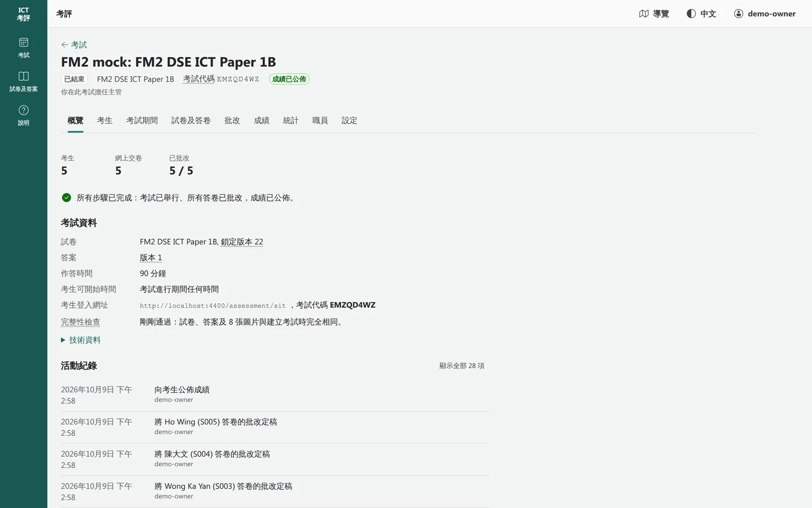This screenshot has height=508, width=812.
Task: Select the localhost:4400/assessment/sit URL text
Action: (213, 305)
